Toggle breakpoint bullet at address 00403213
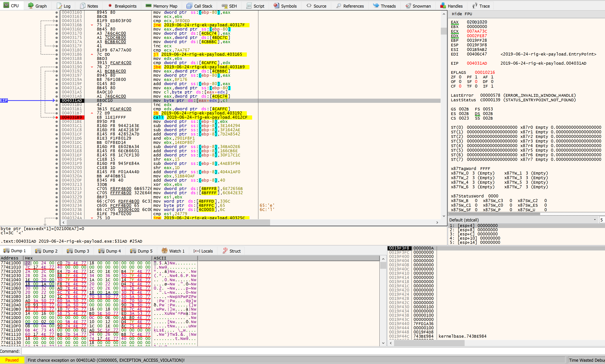Image resolution: width=605 pixels, height=364 pixels. click(x=57, y=184)
